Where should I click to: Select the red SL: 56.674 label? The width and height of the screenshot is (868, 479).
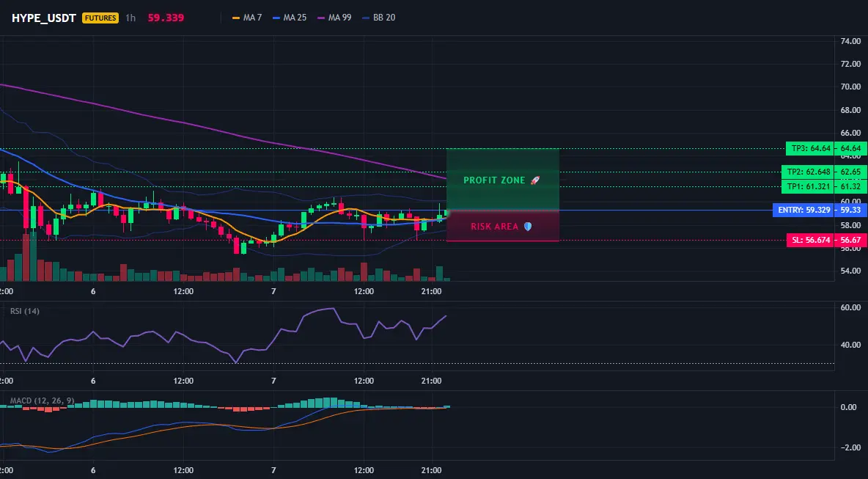tap(810, 241)
